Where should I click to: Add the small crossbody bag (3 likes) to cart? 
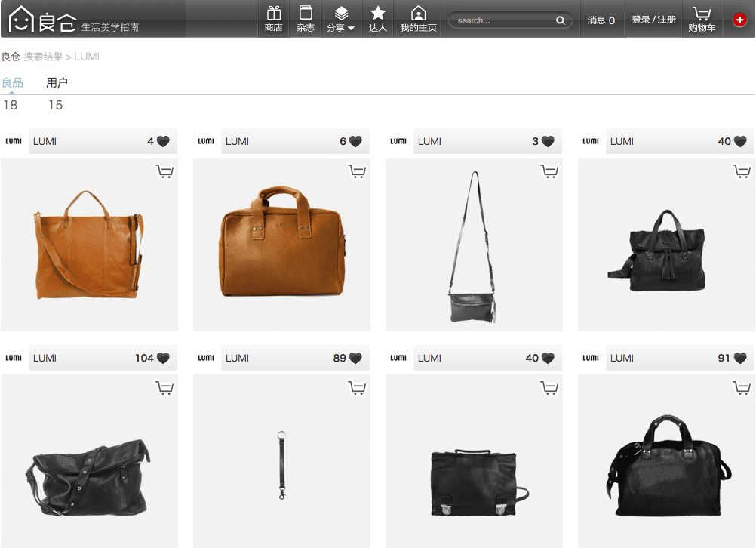[x=549, y=171]
